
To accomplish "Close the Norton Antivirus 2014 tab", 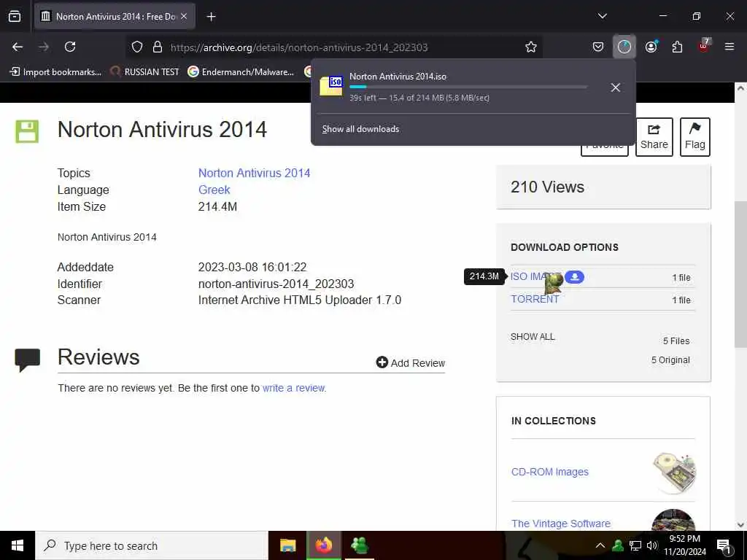I will pos(184,16).
